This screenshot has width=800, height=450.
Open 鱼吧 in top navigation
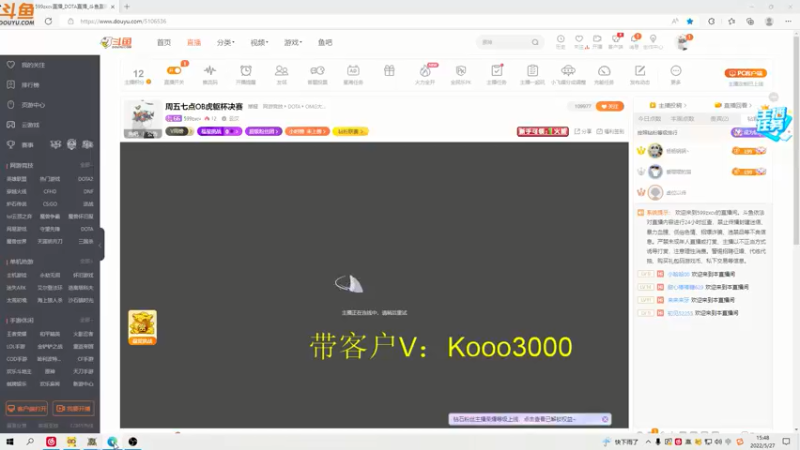coord(325,42)
